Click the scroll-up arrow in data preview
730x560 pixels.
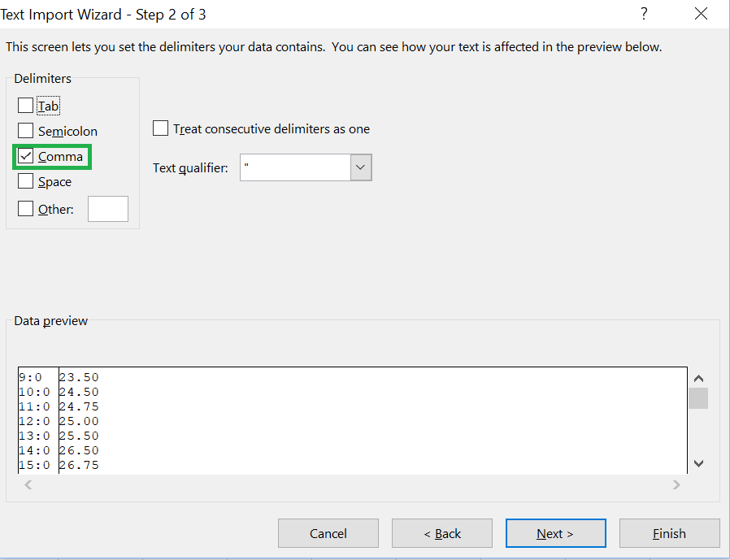(x=698, y=377)
